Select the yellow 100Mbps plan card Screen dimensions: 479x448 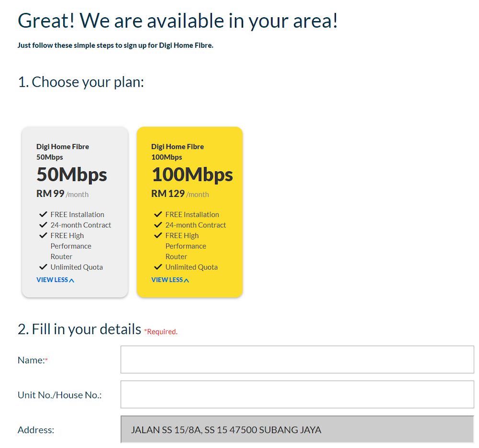(x=190, y=212)
